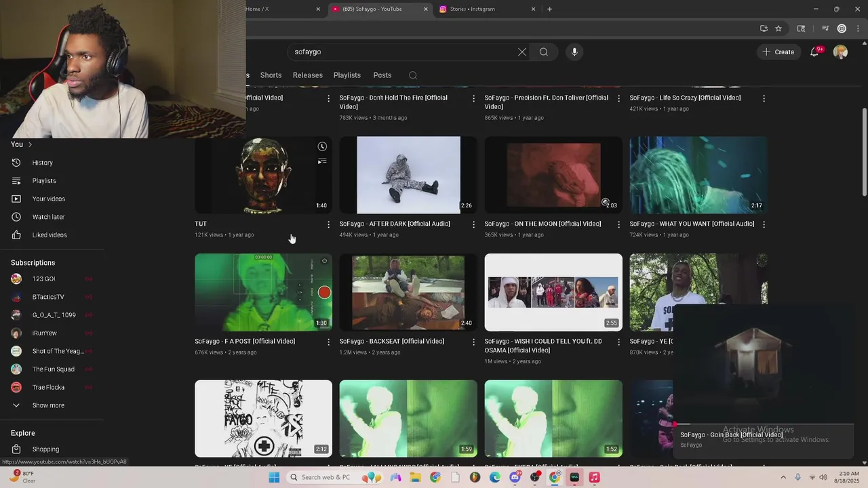Start voice search with the microphone icon
Image resolution: width=868 pixels, height=488 pixels.
(574, 52)
